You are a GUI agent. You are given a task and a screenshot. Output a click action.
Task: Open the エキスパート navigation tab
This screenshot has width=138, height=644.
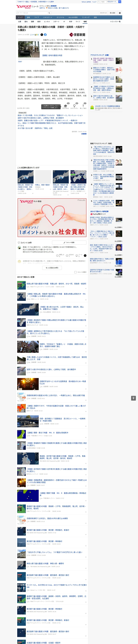click(x=48, y=17)
